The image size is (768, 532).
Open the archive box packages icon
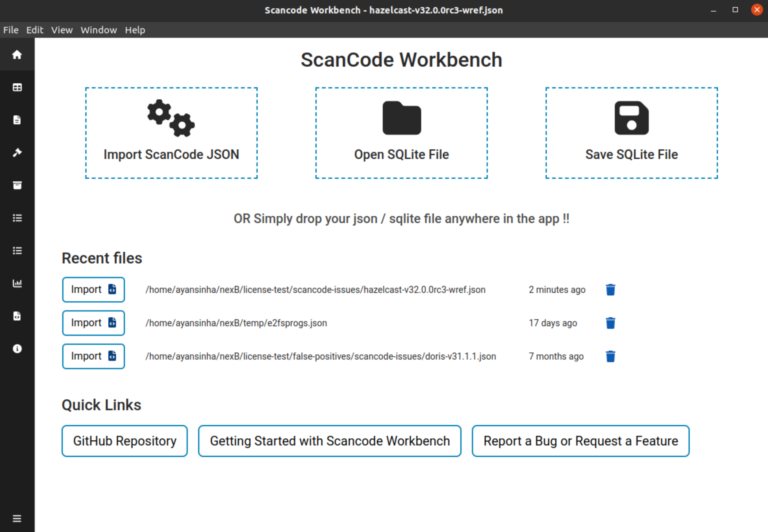click(x=17, y=185)
